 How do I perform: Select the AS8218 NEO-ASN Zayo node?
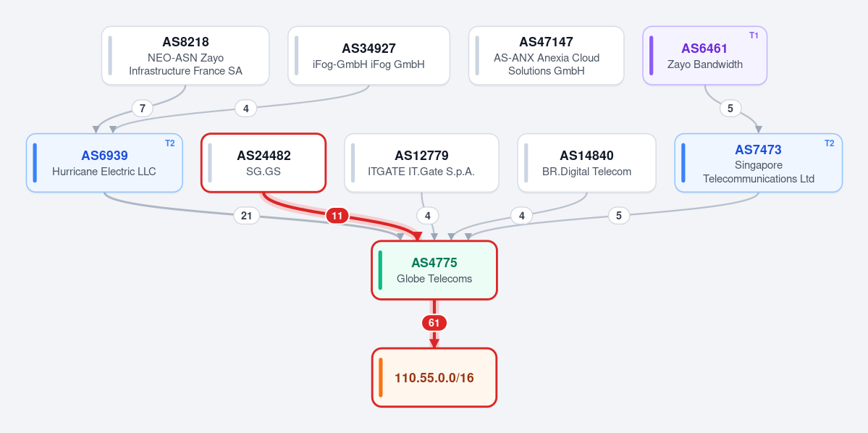tap(185, 55)
